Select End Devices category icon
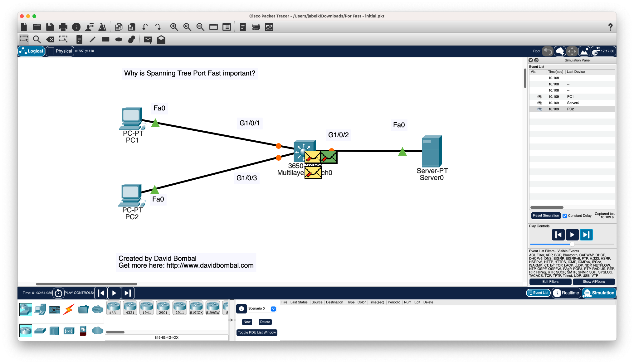The width and height of the screenshot is (634, 364). 40,309
